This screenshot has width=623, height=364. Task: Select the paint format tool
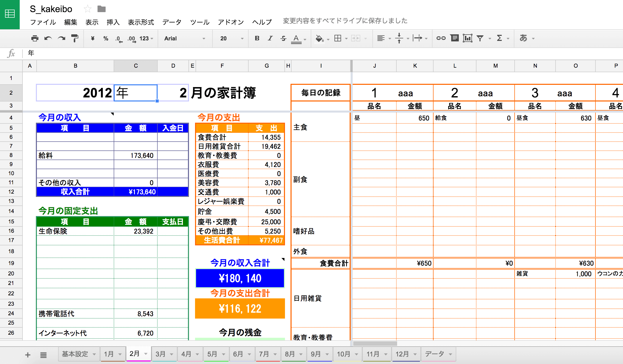pyautogui.click(x=75, y=38)
